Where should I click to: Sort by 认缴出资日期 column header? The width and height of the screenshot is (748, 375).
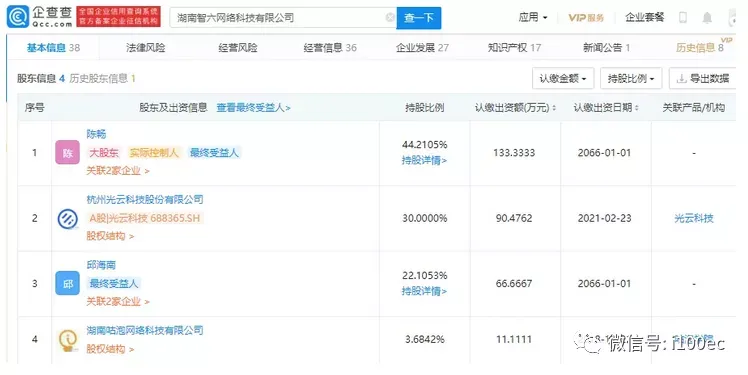pos(606,107)
